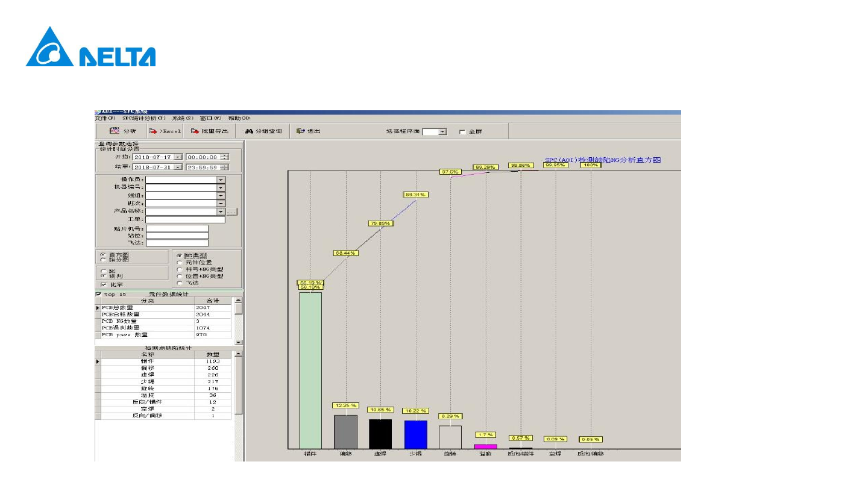Select the PCB NG数量 row
868x488 pixels.
[163, 321]
